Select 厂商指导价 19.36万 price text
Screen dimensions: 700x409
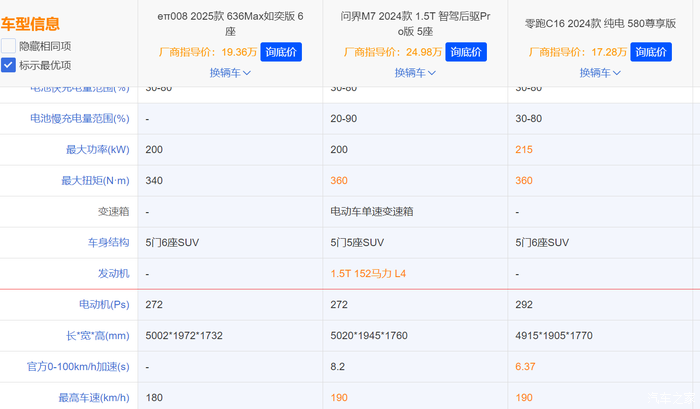click(208, 52)
